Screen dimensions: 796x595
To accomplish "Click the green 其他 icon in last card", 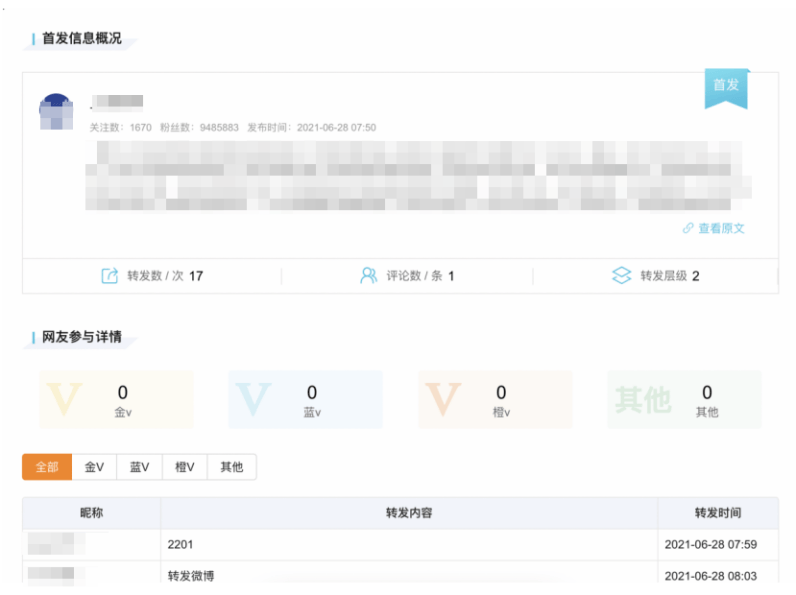I will 642,400.
